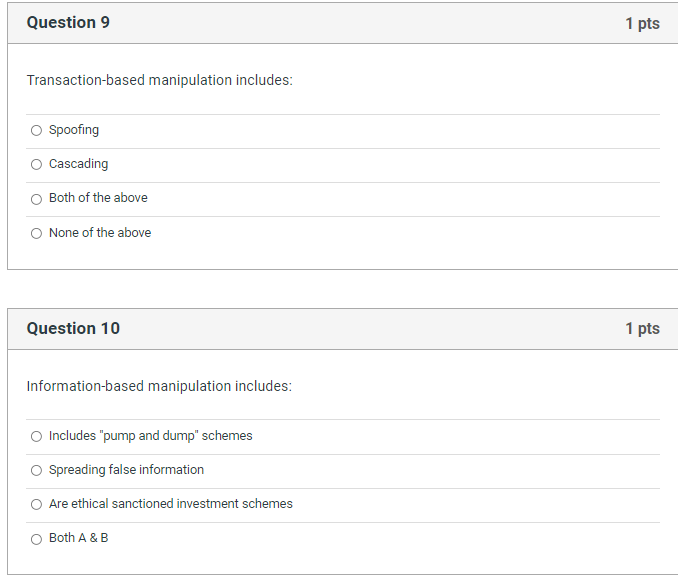Pick the 'Both of the above' radio button

click(x=36, y=199)
